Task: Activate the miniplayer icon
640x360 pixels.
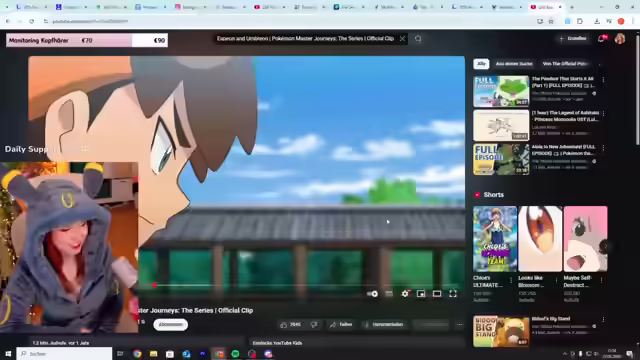Action: coord(421,294)
